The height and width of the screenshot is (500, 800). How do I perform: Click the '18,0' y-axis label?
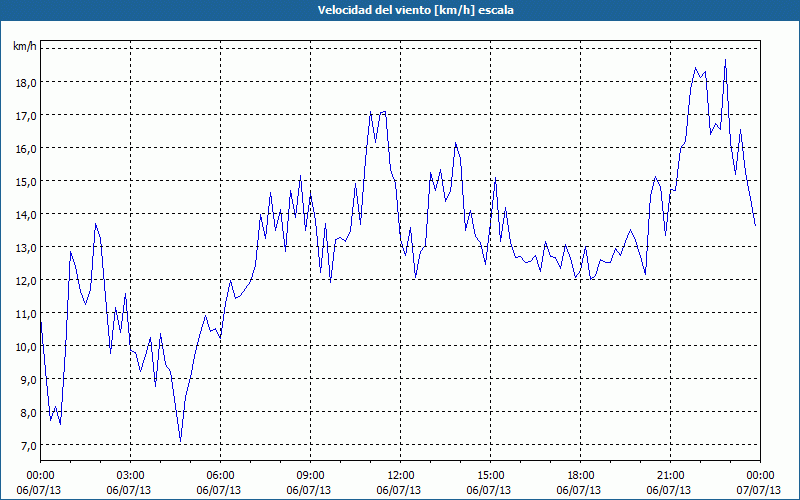coord(27,83)
